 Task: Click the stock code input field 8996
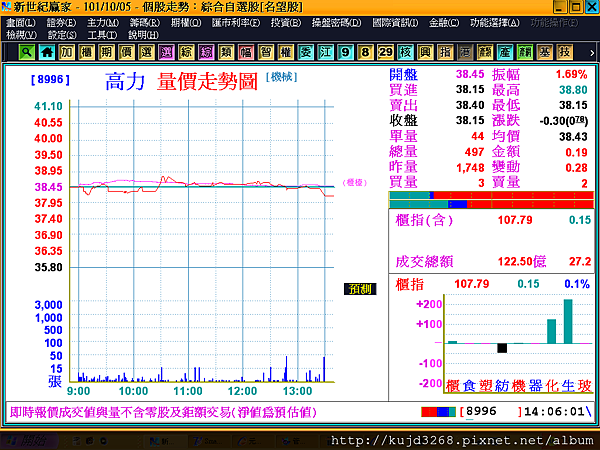click(491, 412)
